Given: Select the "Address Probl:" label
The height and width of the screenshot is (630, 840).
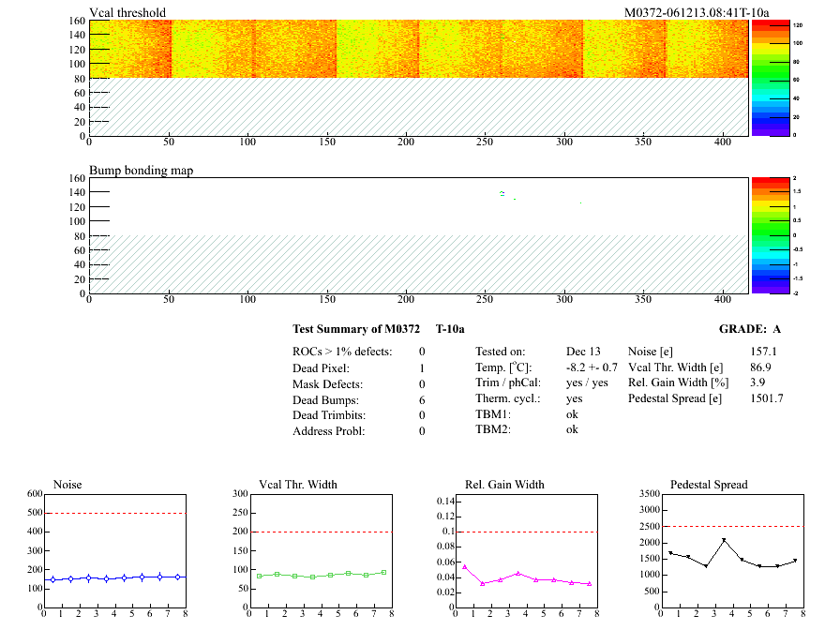Looking at the screenshot, I should (x=328, y=431).
